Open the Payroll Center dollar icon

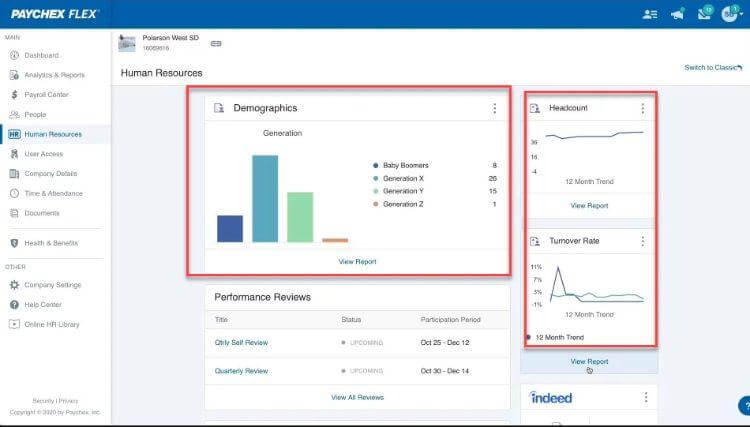pos(14,95)
